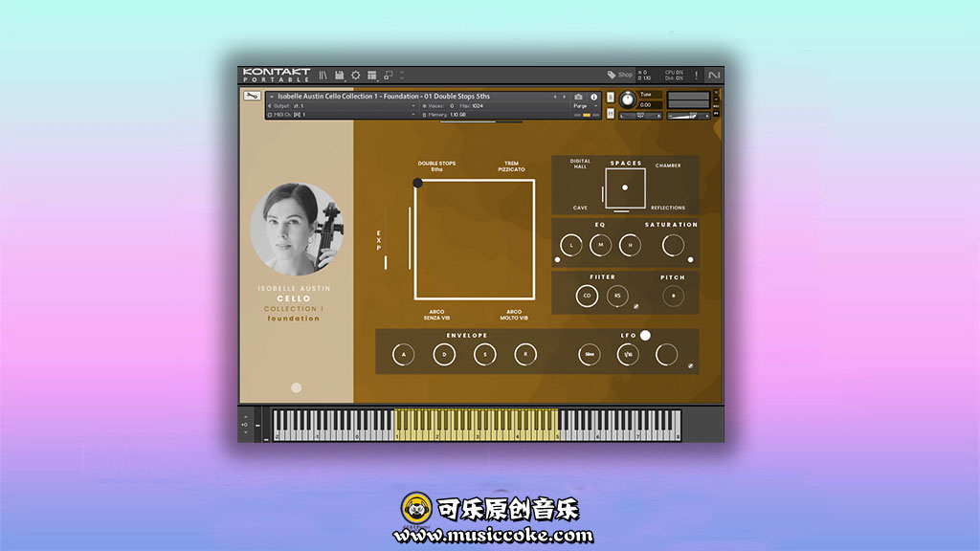Go to previous instrument preset arrow
Viewport: 980px width, 551px height.
pos(554,97)
